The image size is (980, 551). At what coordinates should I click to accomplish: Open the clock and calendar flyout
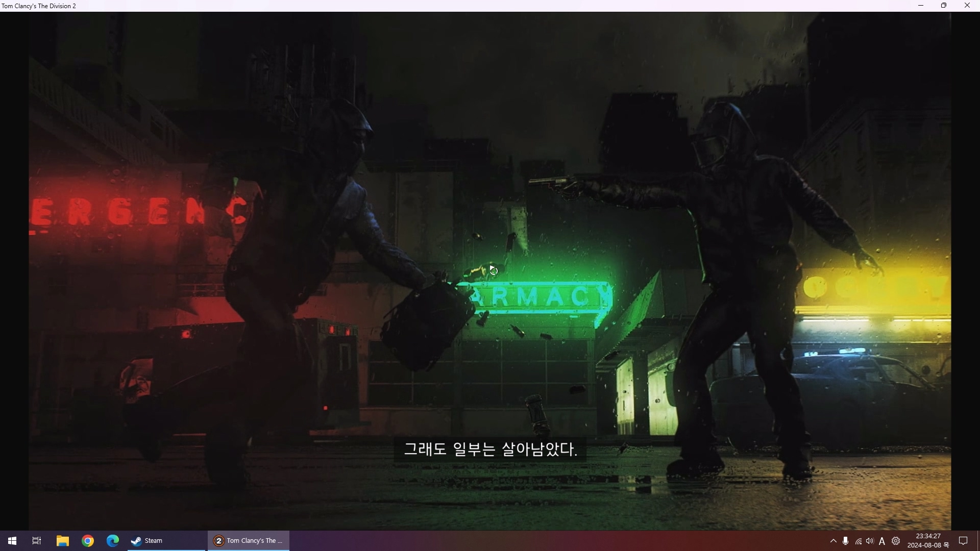(928, 541)
